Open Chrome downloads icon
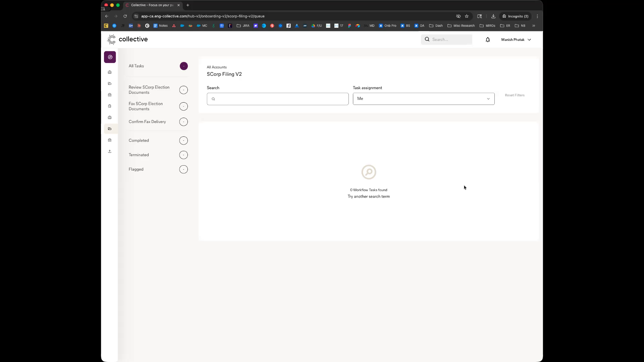Image resolution: width=644 pixels, height=362 pixels. [x=493, y=16]
